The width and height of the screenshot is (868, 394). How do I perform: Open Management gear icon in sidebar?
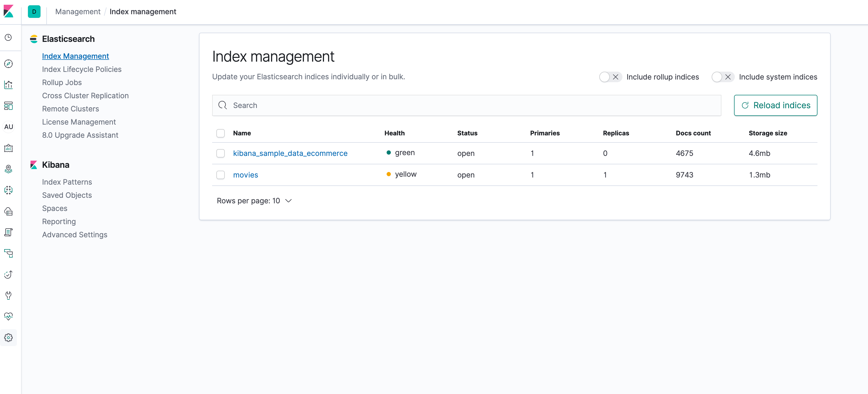coord(8,338)
